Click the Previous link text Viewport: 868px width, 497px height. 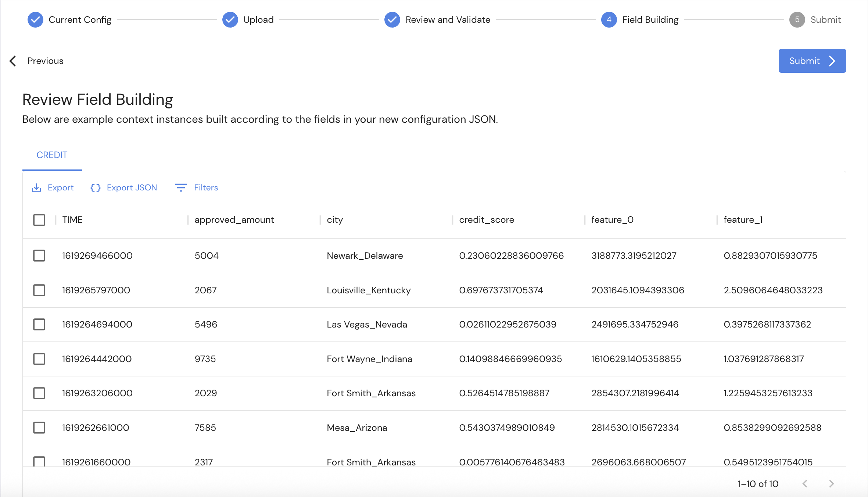pyautogui.click(x=45, y=61)
